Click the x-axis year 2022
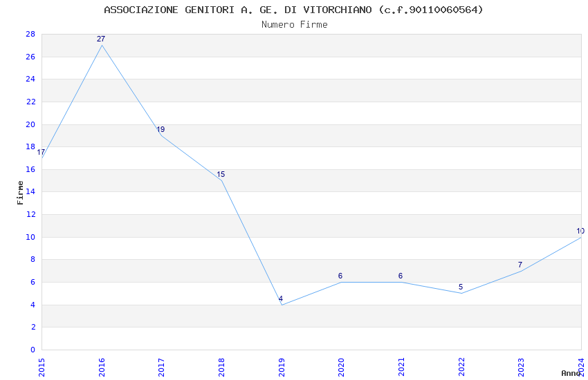The image size is (588, 380). (461, 368)
